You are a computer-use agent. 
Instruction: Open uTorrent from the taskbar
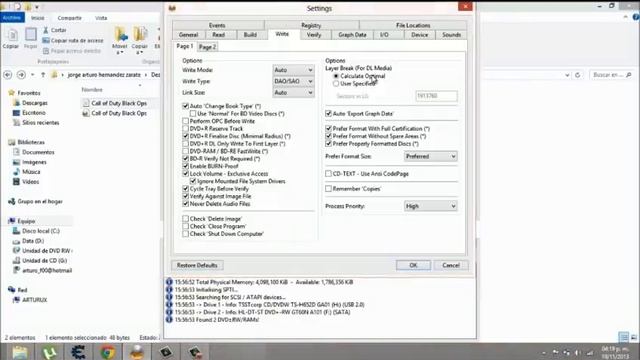pyautogui.click(x=49, y=352)
